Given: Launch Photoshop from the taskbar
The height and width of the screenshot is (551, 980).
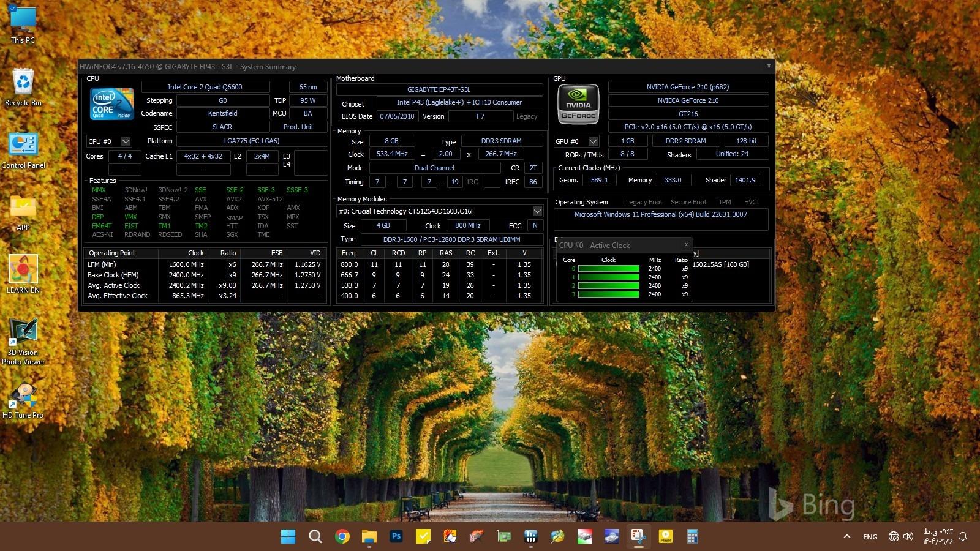Looking at the screenshot, I should pos(396,536).
